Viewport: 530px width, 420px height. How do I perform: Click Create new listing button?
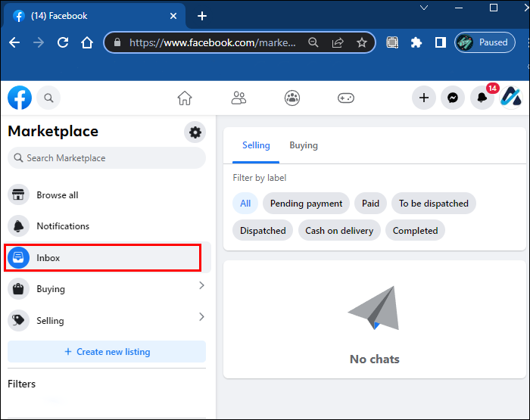(x=107, y=352)
